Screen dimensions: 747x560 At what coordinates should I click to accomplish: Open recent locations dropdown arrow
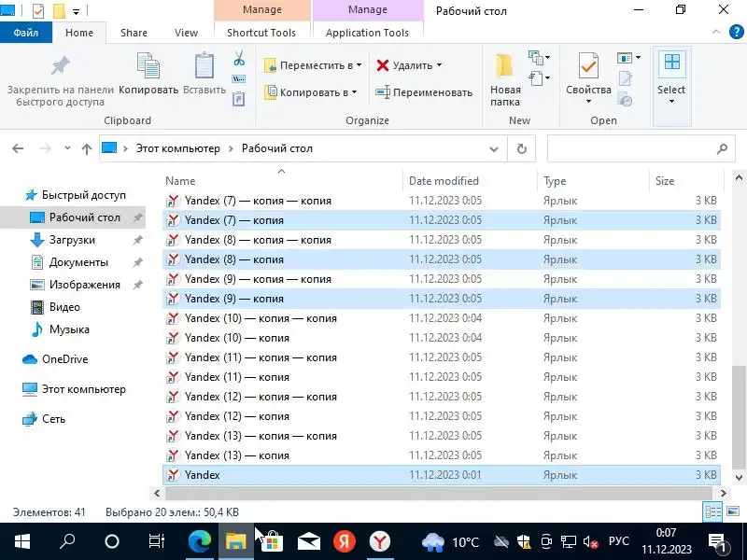[x=67, y=148]
